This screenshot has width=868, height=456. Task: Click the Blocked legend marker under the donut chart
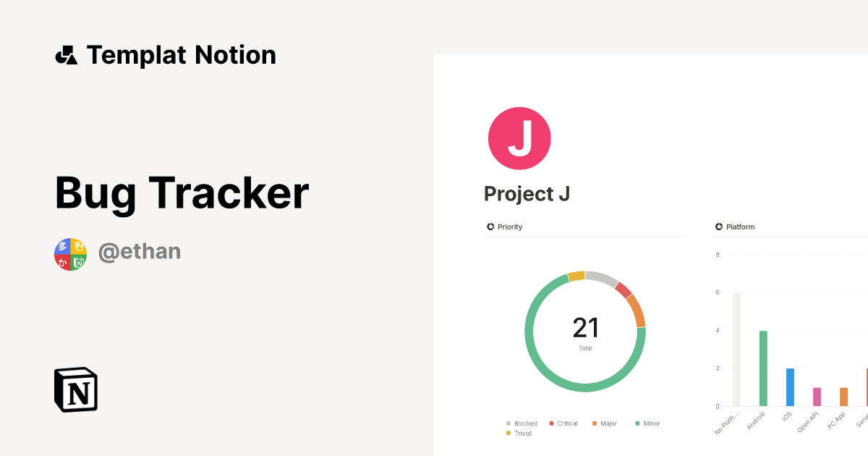point(508,423)
